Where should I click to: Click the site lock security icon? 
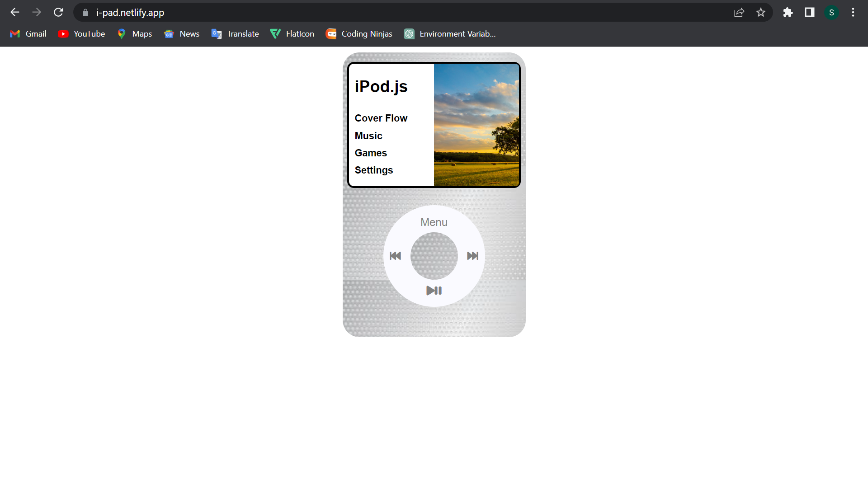click(x=85, y=13)
